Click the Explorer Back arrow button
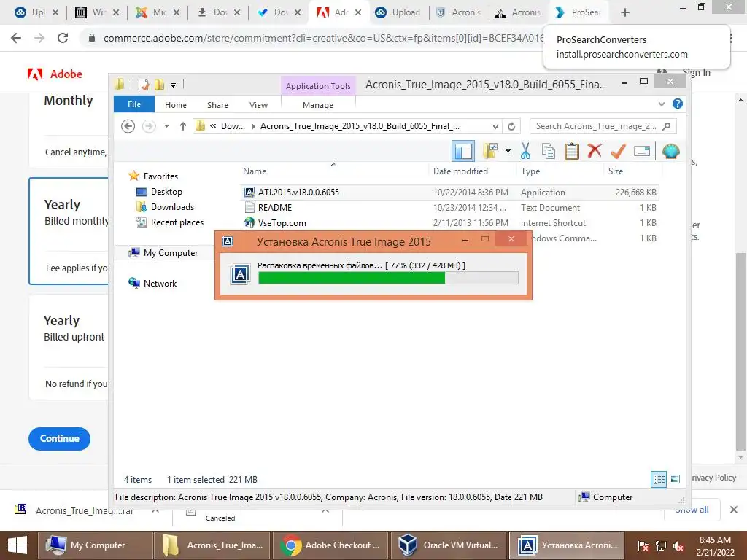This screenshot has height=560, width=747. click(x=128, y=126)
